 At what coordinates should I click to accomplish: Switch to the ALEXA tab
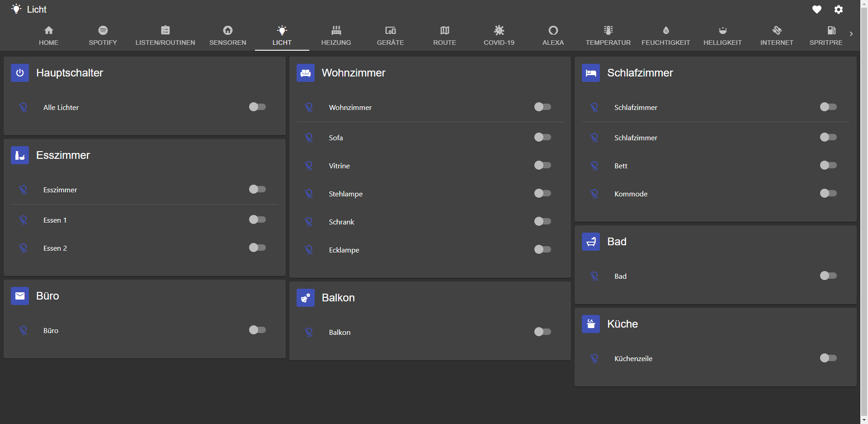(553, 36)
